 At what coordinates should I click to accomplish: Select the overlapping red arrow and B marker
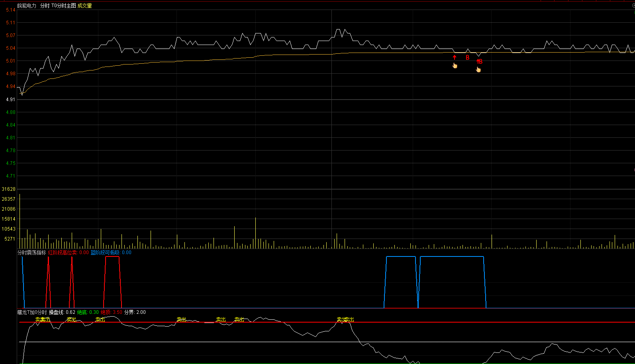tap(479, 61)
